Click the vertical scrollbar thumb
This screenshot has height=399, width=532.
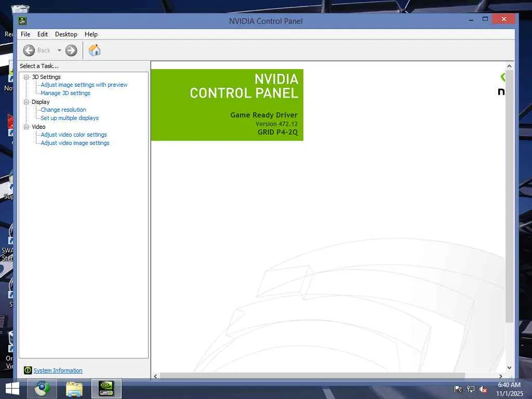(509, 196)
